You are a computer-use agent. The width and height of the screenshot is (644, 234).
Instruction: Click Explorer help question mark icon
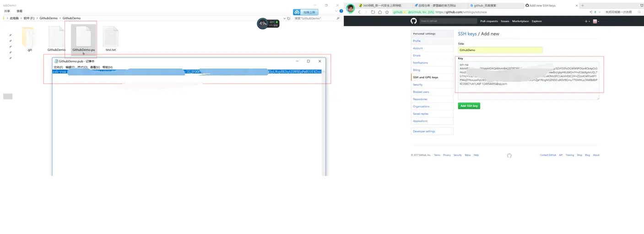(x=341, y=11)
